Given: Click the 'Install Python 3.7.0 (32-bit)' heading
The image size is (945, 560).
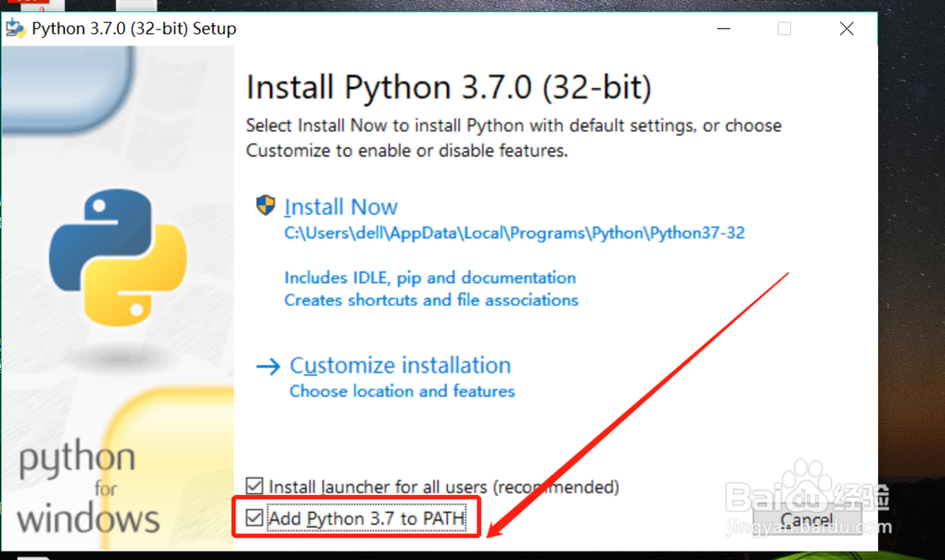Looking at the screenshot, I should click(449, 88).
